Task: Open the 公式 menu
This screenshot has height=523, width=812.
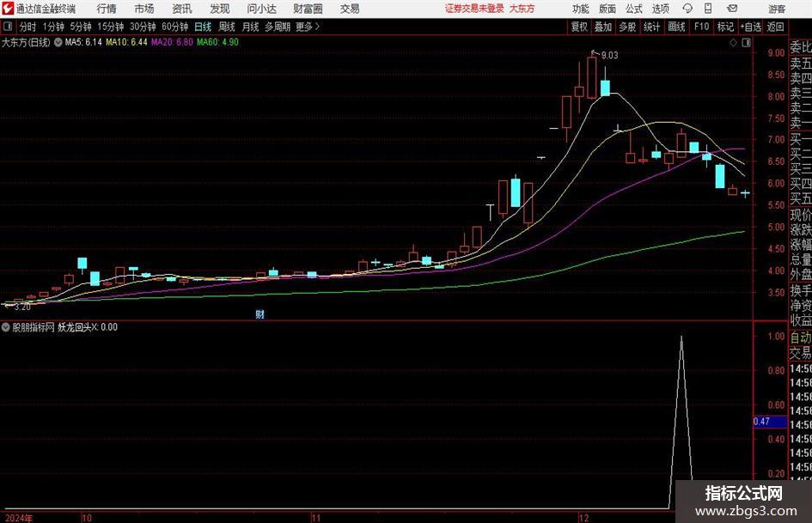Action: (634, 9)
